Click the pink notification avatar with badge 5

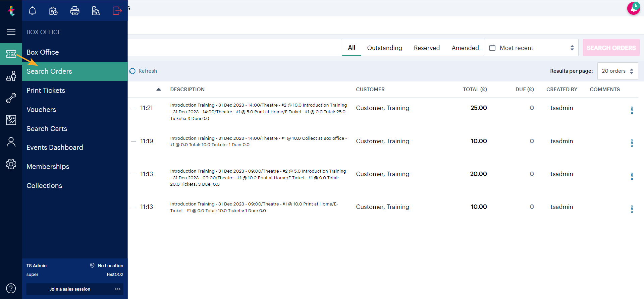(634, 8)
